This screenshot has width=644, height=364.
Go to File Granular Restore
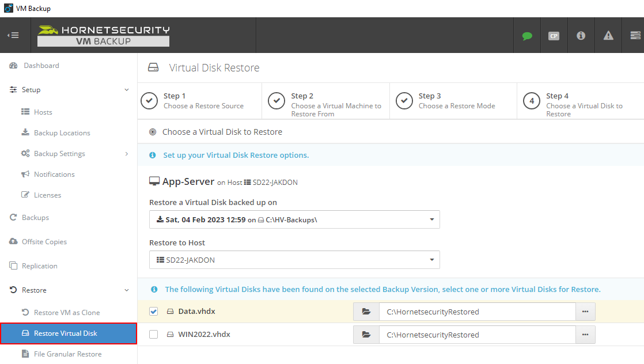67,354
